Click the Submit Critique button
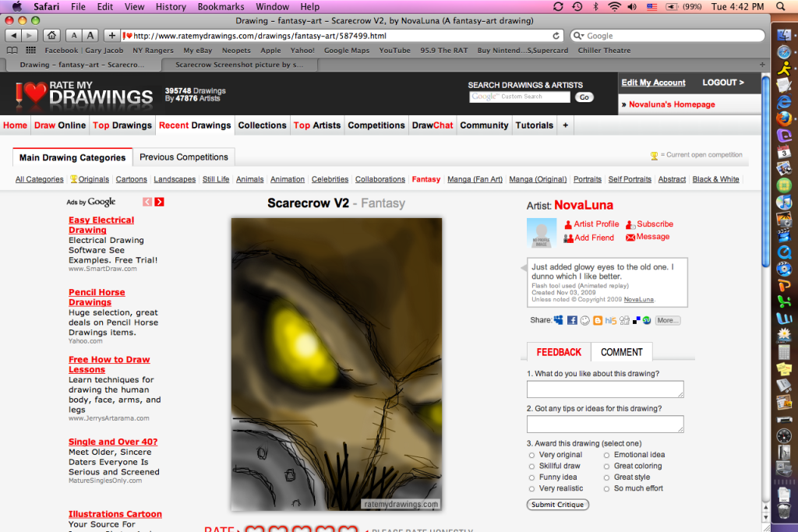This screenshot has width=798, height=532. pyautogui.click(x=558, y=505)
